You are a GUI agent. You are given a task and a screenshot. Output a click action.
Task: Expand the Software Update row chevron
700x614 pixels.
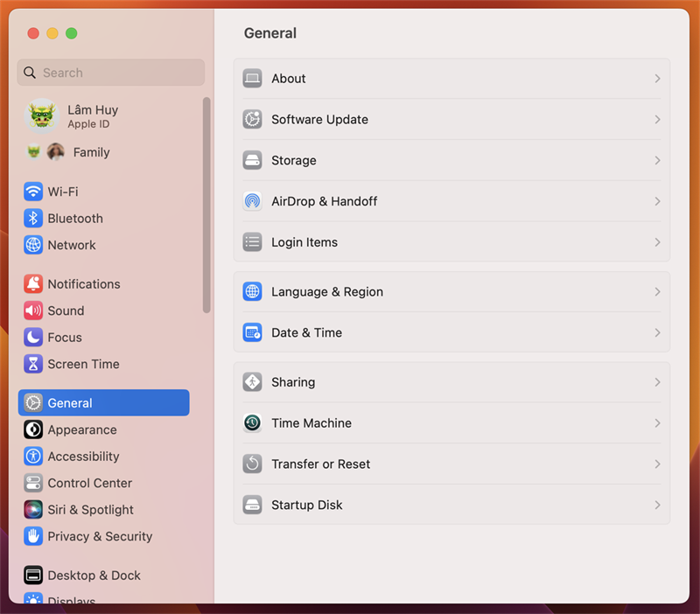coord(658,119)
